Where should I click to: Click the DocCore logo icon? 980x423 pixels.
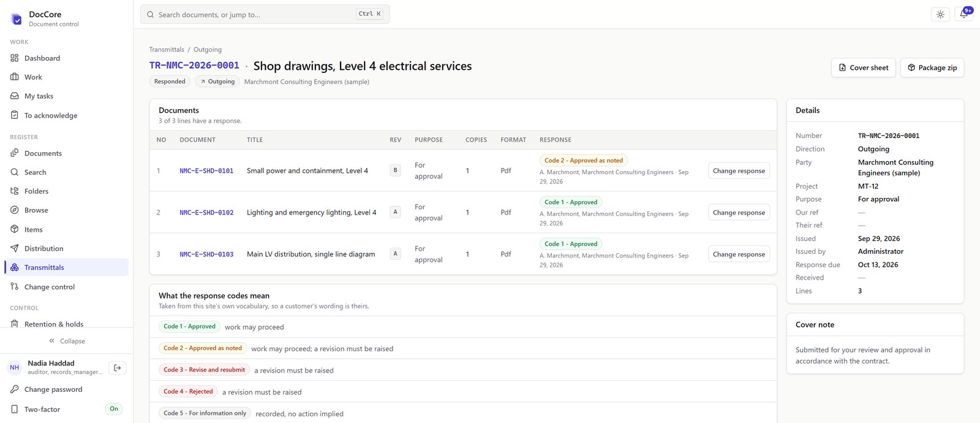[x=17, y=19]
